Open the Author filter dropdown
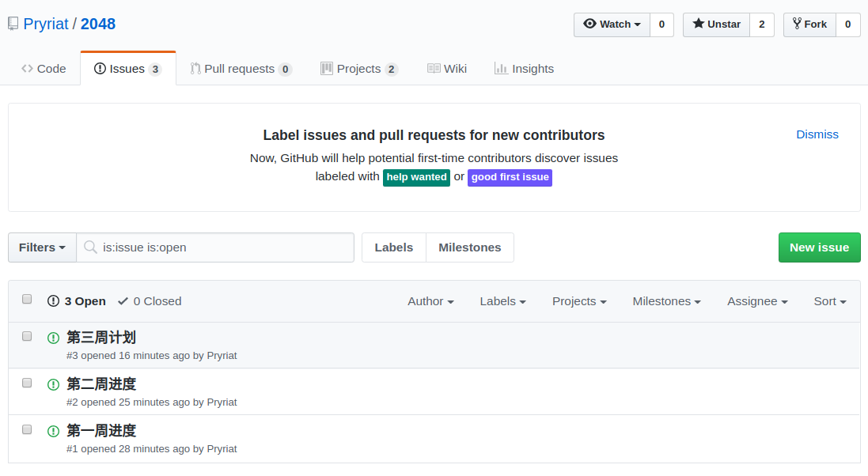The height and width of the screenshot is (476, 868). point(430,301)
